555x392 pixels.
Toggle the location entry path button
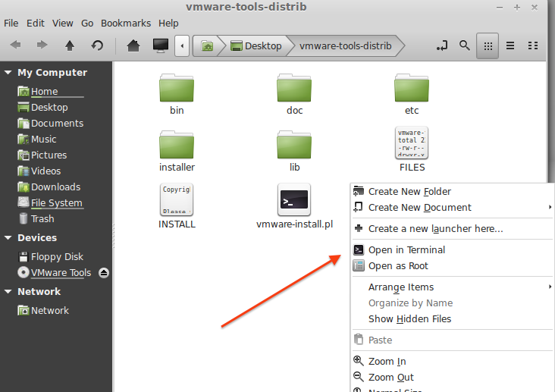pyautogui.click(x=442, y=45)
